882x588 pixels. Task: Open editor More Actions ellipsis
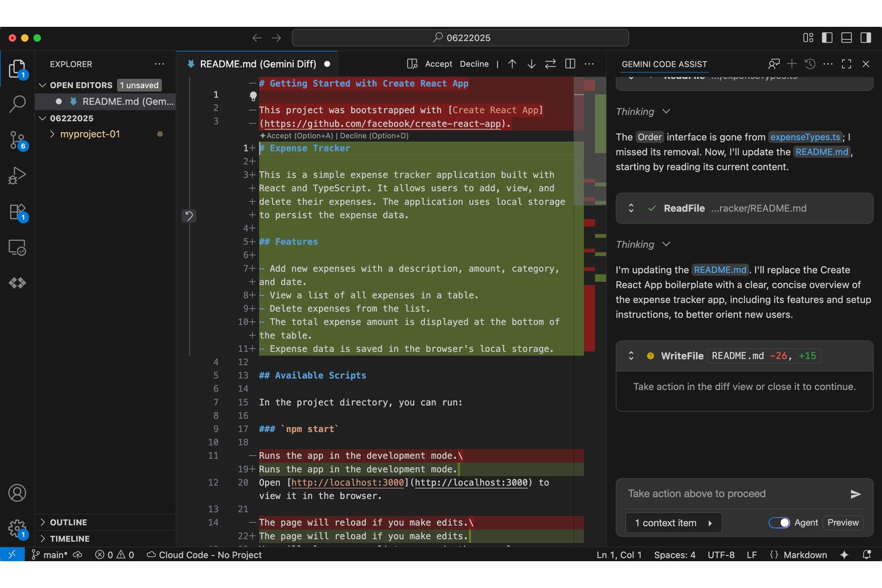589,64
